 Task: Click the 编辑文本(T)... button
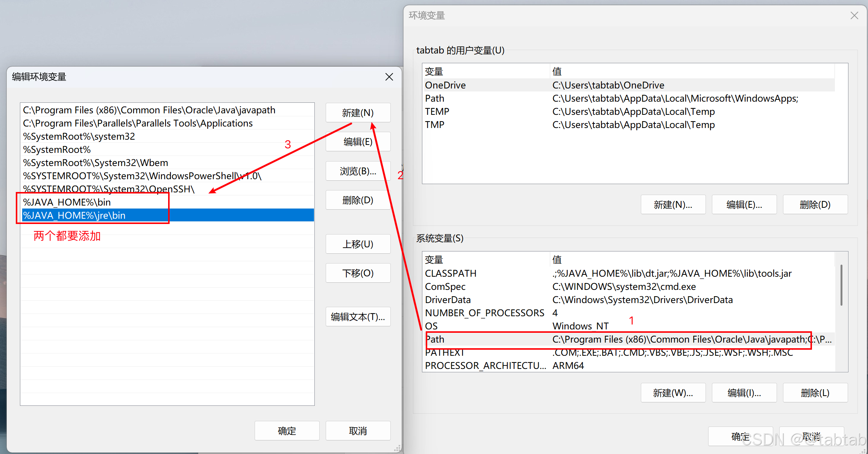[x=358, y=317]
